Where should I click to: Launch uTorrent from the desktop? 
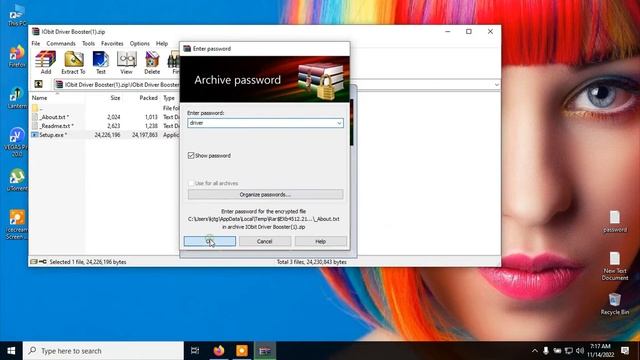pyautogui.click(x=17, y=180)
